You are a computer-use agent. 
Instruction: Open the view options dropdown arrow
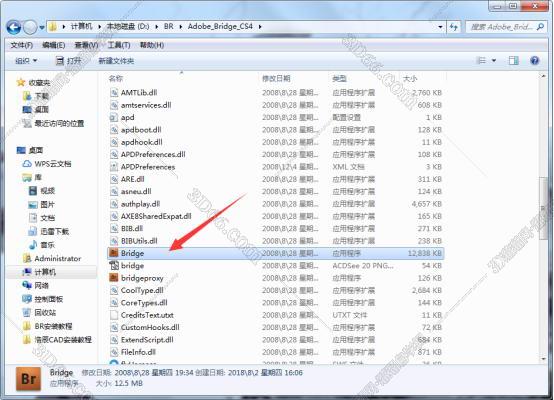click(494, 61)
